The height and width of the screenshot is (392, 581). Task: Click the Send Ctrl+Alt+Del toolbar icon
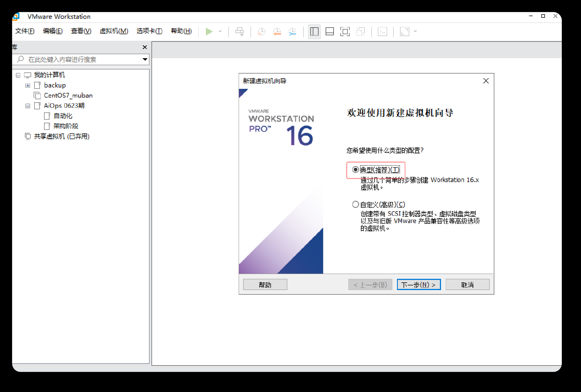click(x=240, y=31)
